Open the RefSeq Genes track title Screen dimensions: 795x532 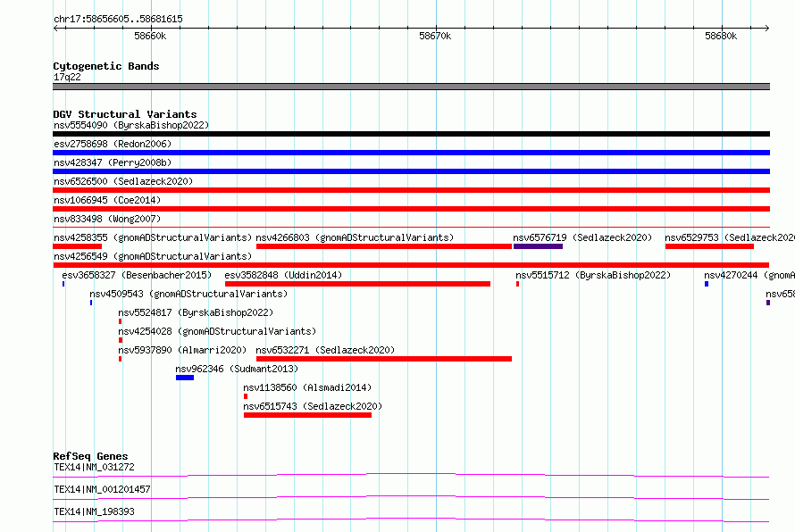pos(90,456)
